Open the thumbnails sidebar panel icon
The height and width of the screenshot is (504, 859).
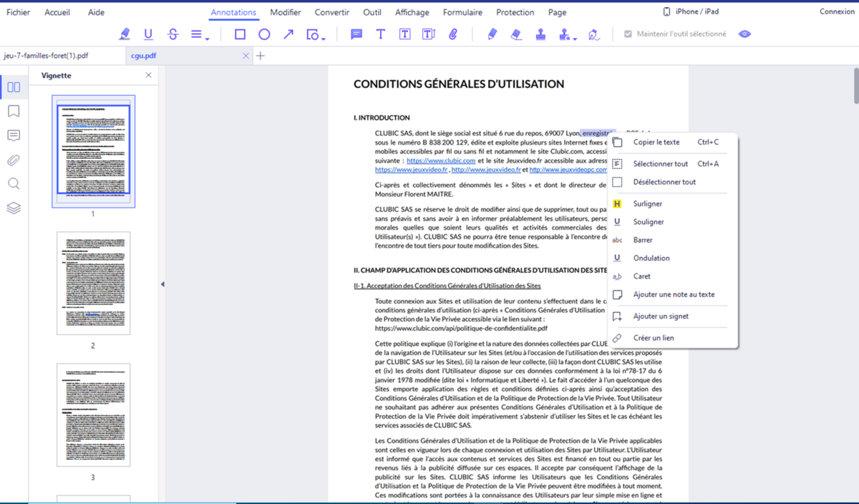[14, 87]
